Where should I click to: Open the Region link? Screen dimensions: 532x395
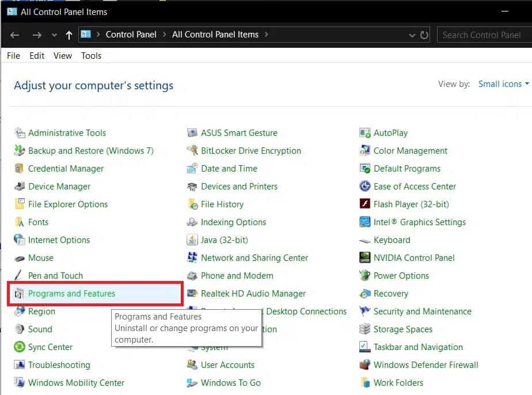[41, 311]
